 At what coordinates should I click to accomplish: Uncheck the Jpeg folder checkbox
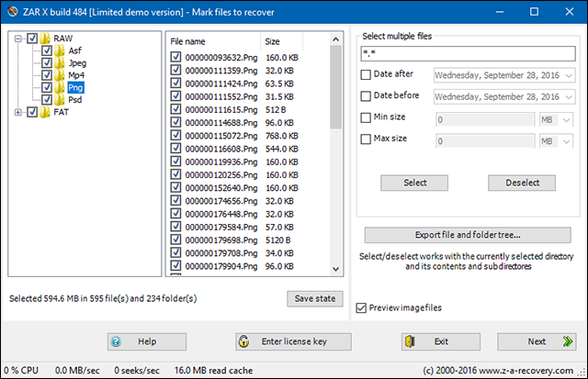coord(47,63)
